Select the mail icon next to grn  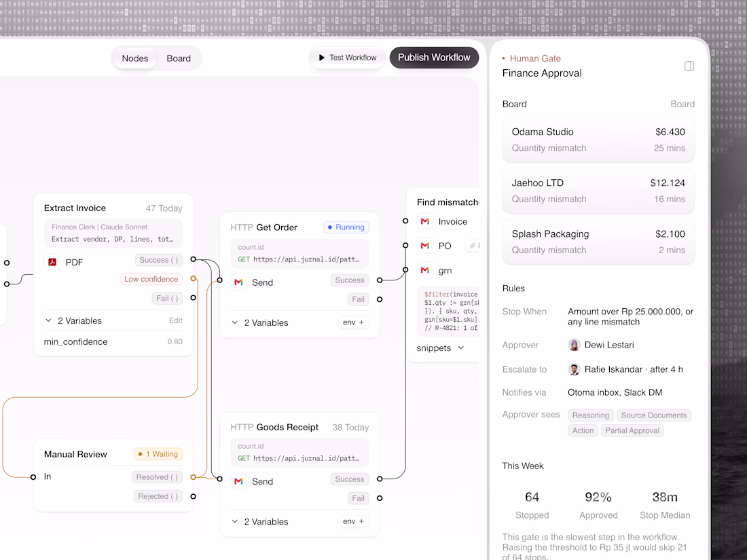coord(425,270)
